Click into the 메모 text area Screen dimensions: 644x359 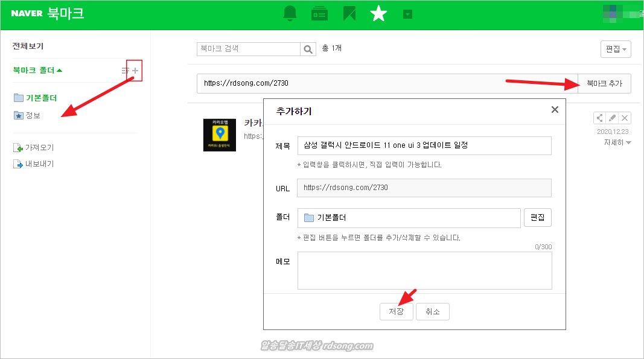424,270
